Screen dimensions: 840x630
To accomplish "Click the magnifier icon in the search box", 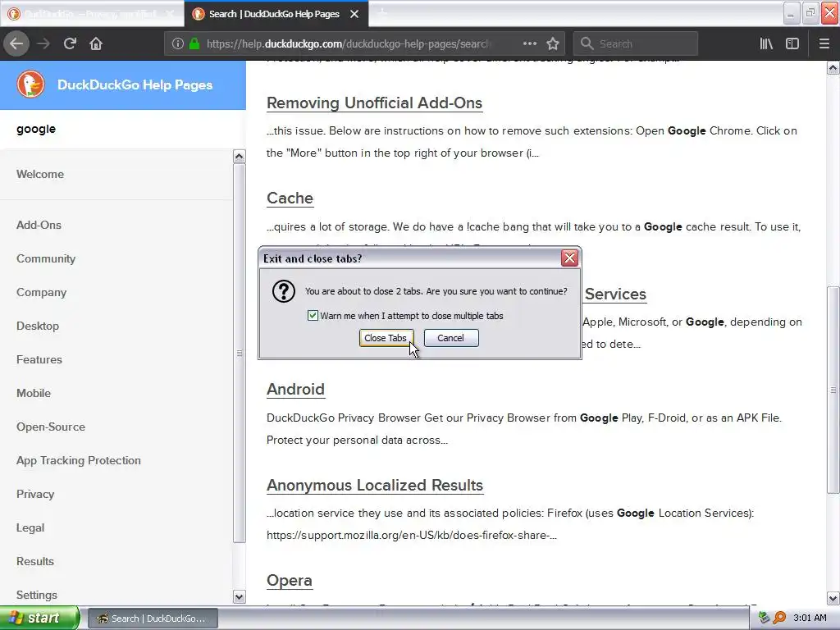I will click(587, 43).
